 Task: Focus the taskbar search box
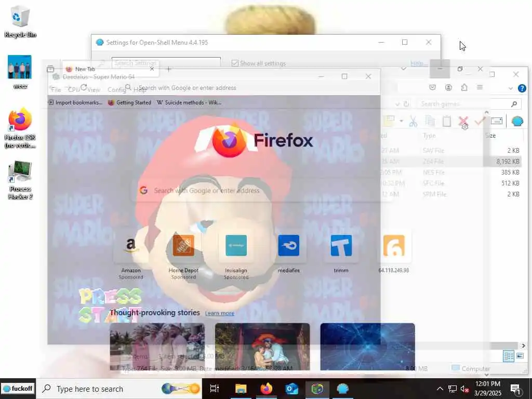point(119,389)
